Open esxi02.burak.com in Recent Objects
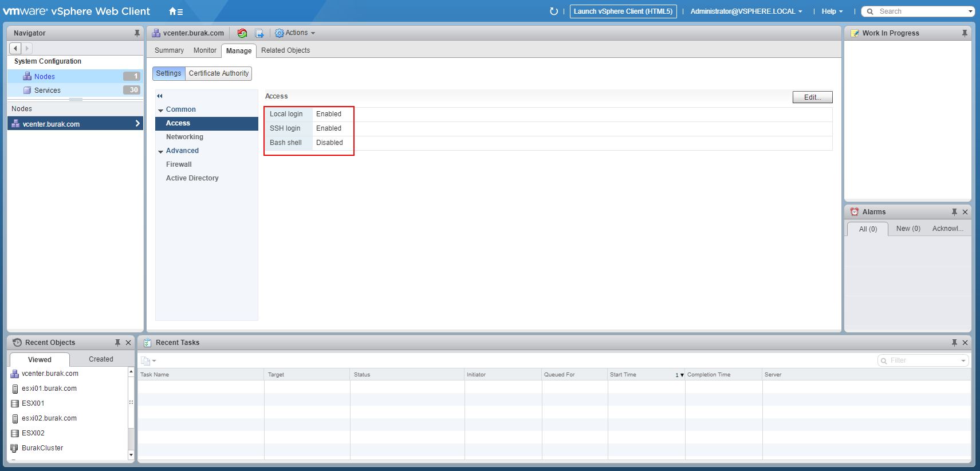Viewport: 980px width, 471px height. click(49, 418)
